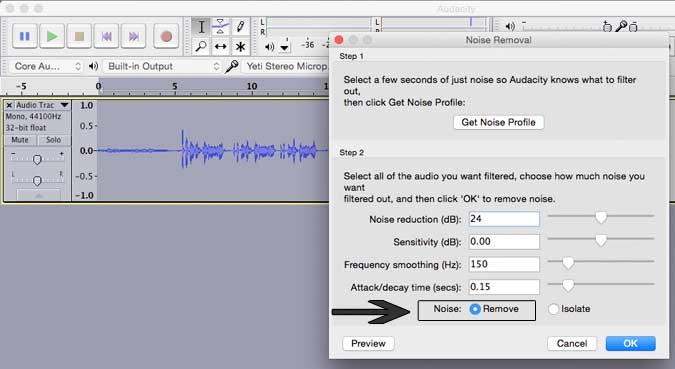Image resolution: width=675 pixels, height=369 pixels.
Task: Adjust the Frequency smoothing slider
Action: 568,263
